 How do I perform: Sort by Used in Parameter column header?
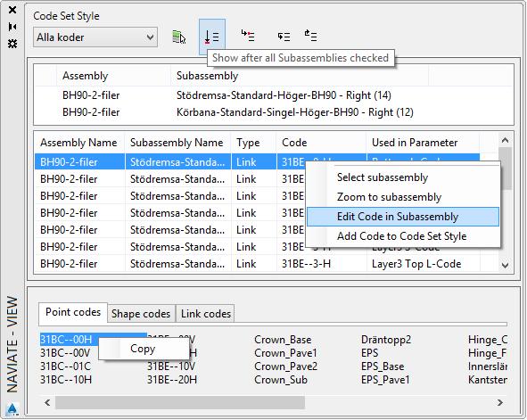tap(423, 143)
